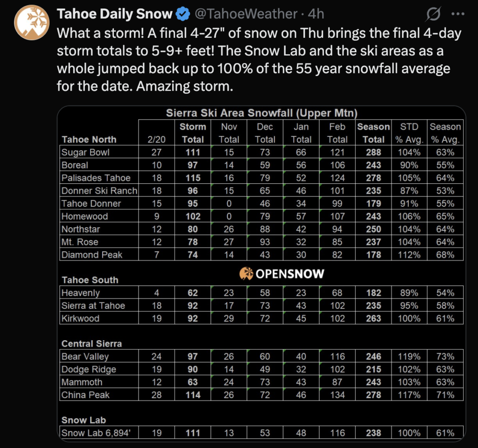Open the Sierra Ski Area Snowfall title
Image resolution: width=478 pixels, height=448 pixels.
click(x=262, y=113)
